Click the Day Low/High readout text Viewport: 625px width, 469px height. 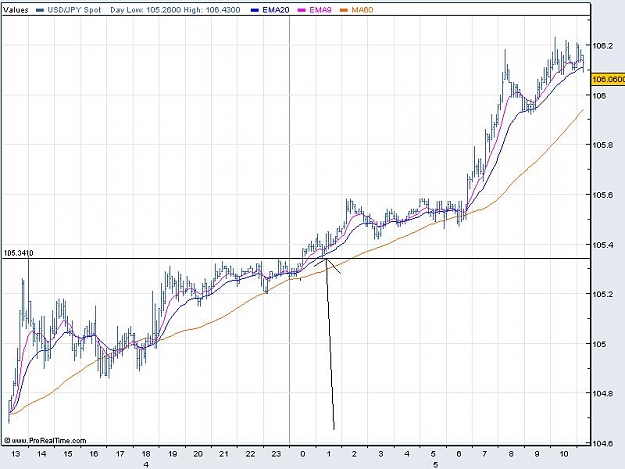175,10
